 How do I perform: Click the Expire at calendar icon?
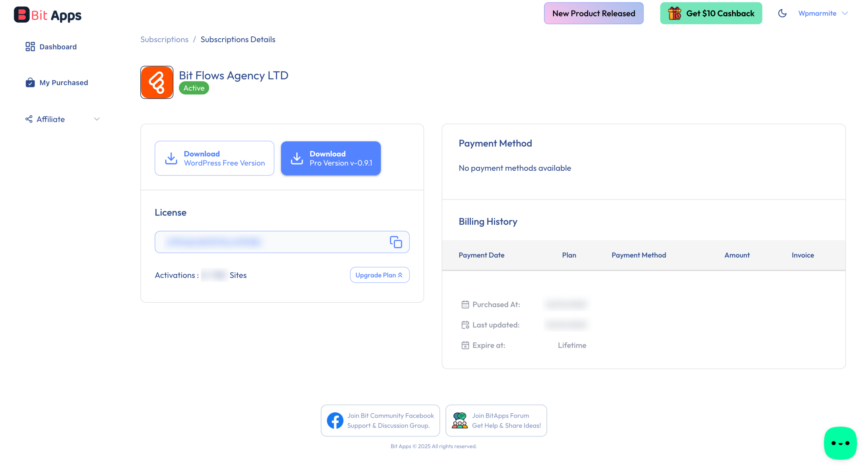coord(465,345)
